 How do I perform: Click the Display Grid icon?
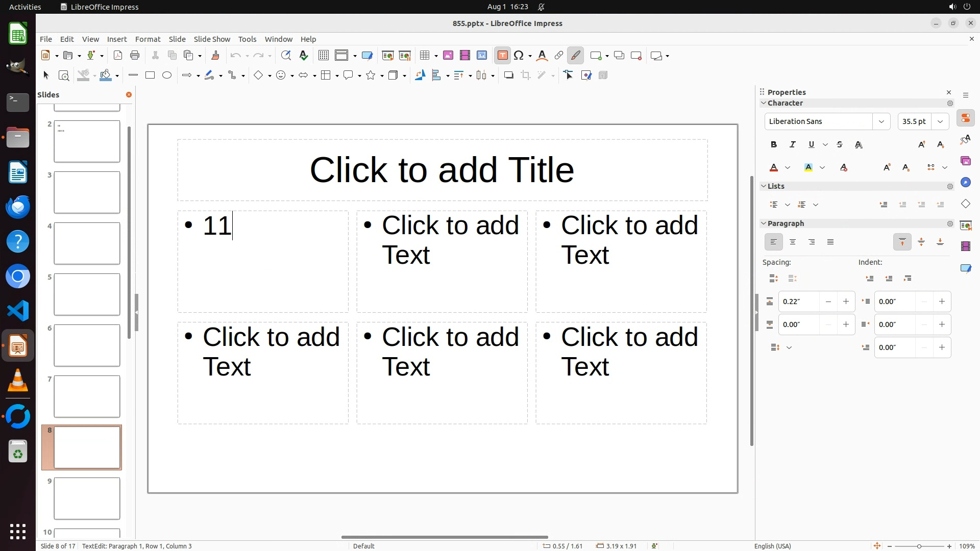(x=324, y=56)
